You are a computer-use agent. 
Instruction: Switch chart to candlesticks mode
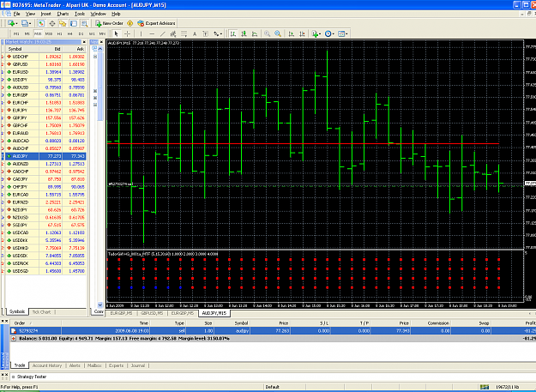click(244, 33)
